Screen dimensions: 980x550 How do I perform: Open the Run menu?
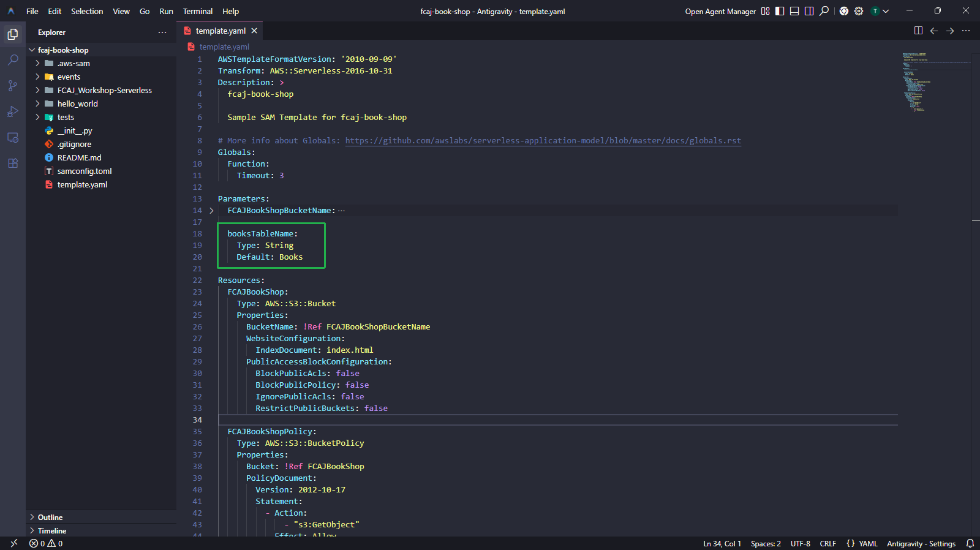(166, 11)
